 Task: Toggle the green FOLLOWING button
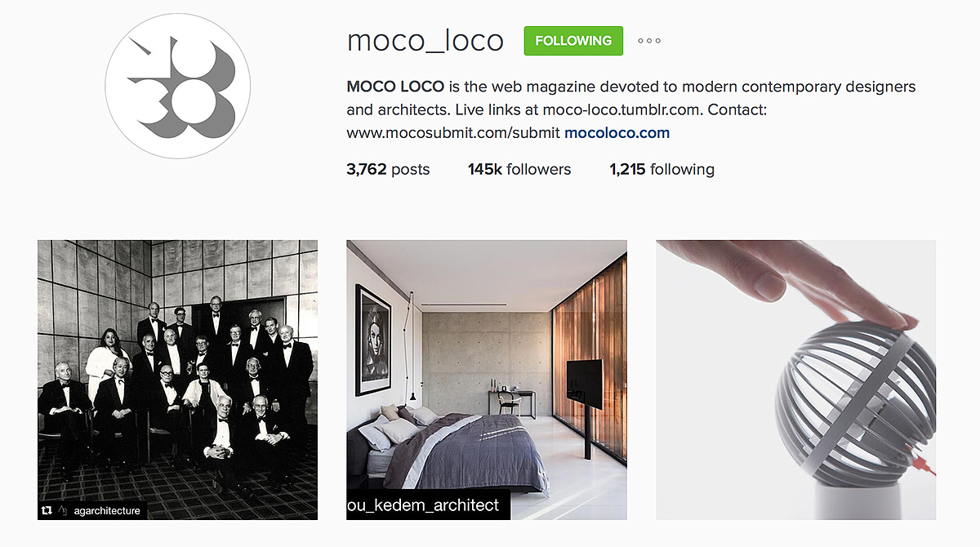(x=573, y=41)
